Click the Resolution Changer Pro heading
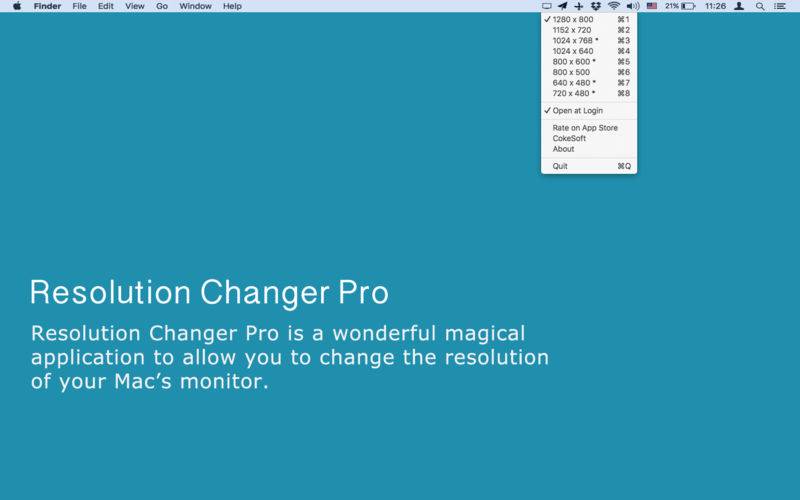800x500 pixels. click(209, 292)
